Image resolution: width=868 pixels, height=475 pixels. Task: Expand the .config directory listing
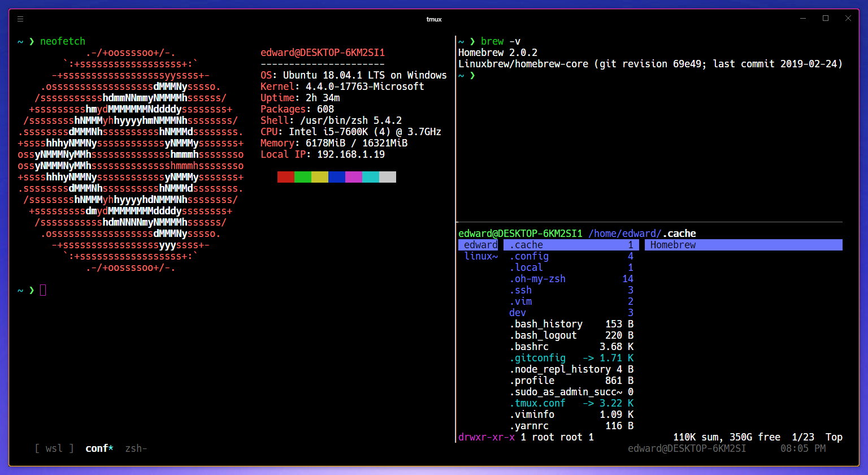click(x=529, y=256)
